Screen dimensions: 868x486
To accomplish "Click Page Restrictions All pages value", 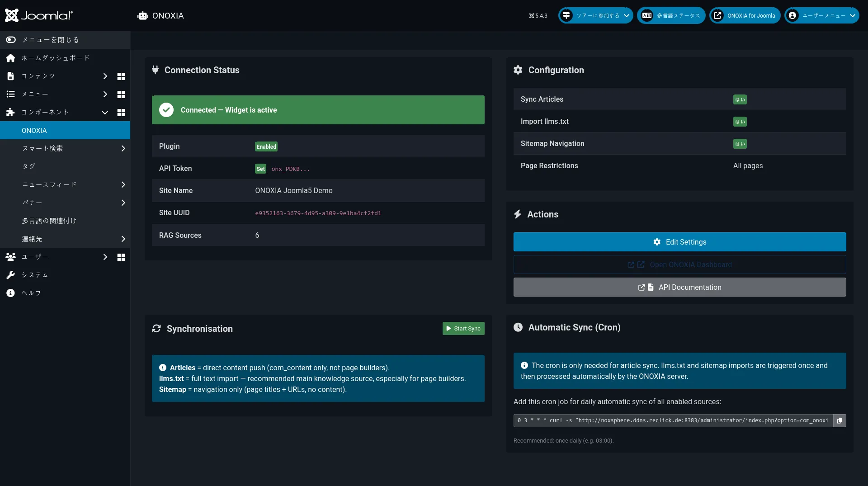I will (748, 165).
